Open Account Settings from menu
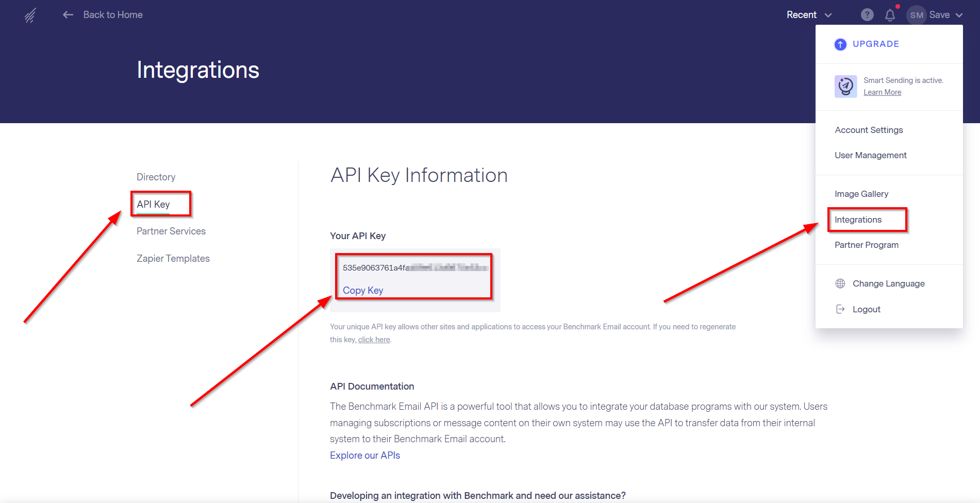The height and width of the screenshot is (503, 980). (x=869, y=130)
